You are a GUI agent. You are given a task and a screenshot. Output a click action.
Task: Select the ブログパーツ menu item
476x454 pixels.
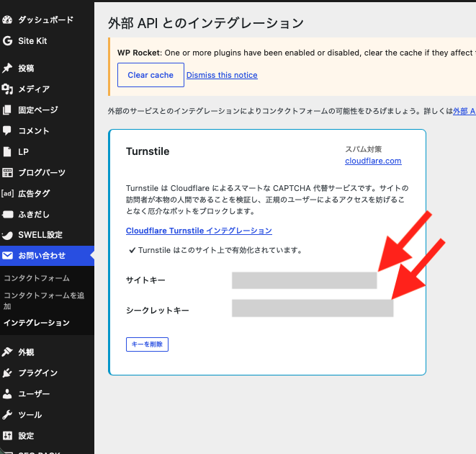click(x=42, y=172)
